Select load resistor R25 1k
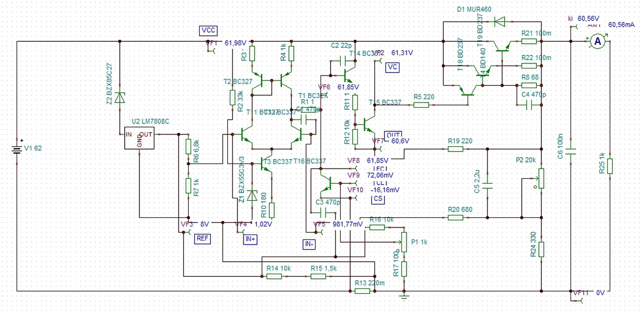 (610, 166)
